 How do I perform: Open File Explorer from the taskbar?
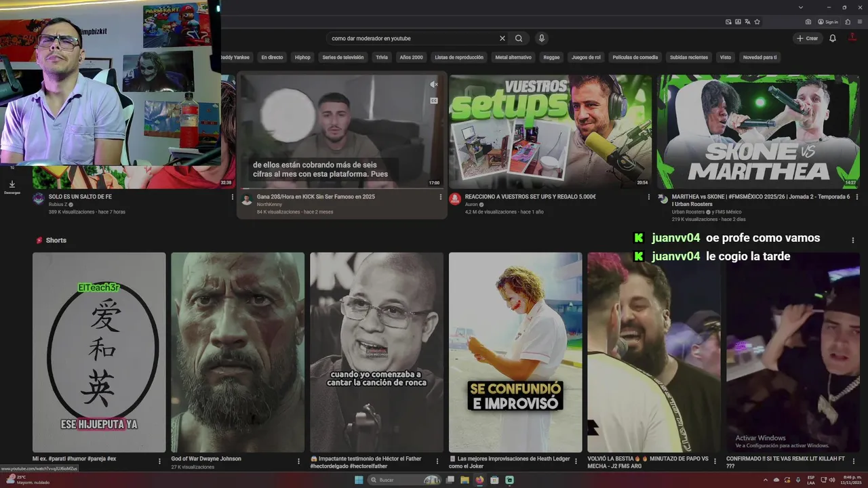coord(465,480)
